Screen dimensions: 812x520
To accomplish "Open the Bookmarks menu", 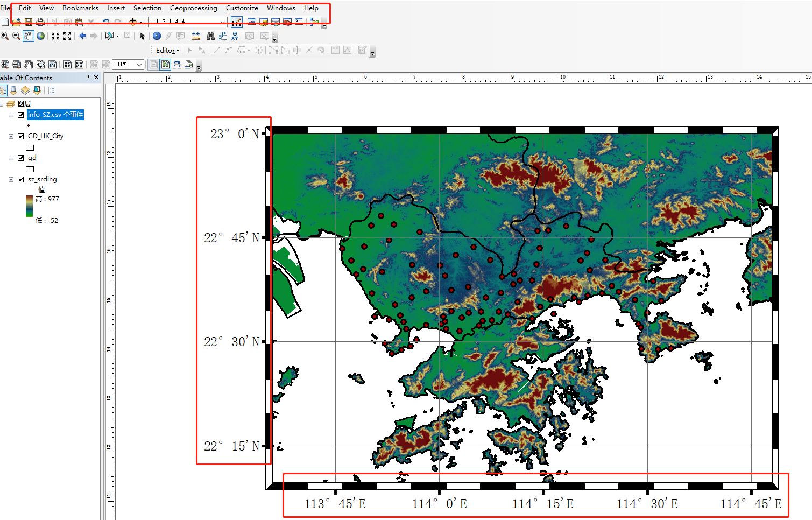I will coord(80,8).
